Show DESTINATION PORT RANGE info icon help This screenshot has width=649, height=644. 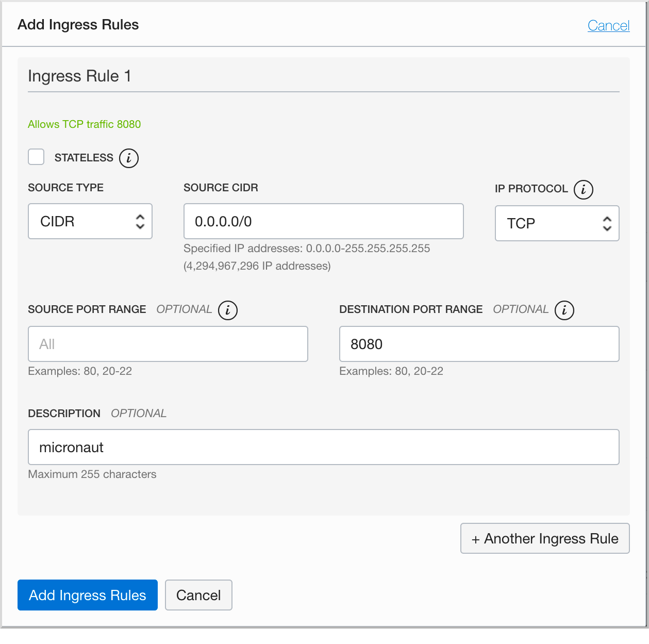point(564,310)
